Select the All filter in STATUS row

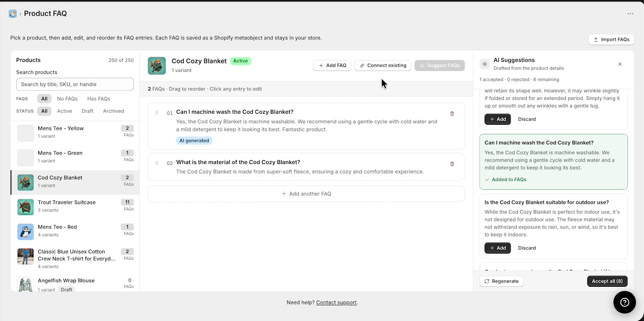(x=44, y=111)
